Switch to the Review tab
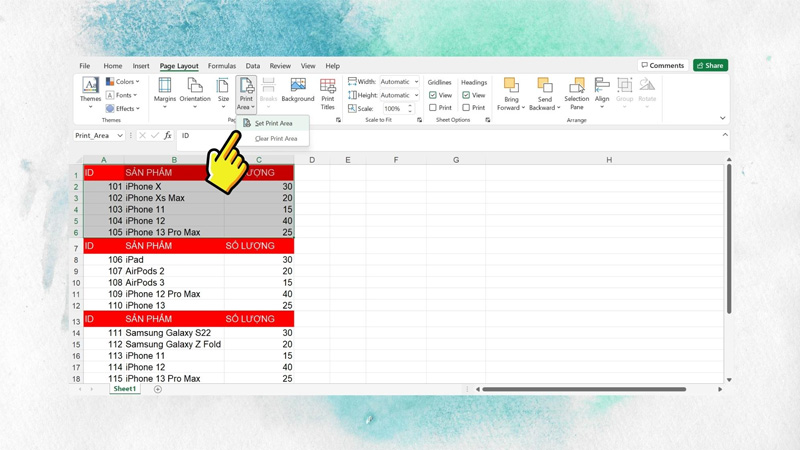 [x=280, y=66]
